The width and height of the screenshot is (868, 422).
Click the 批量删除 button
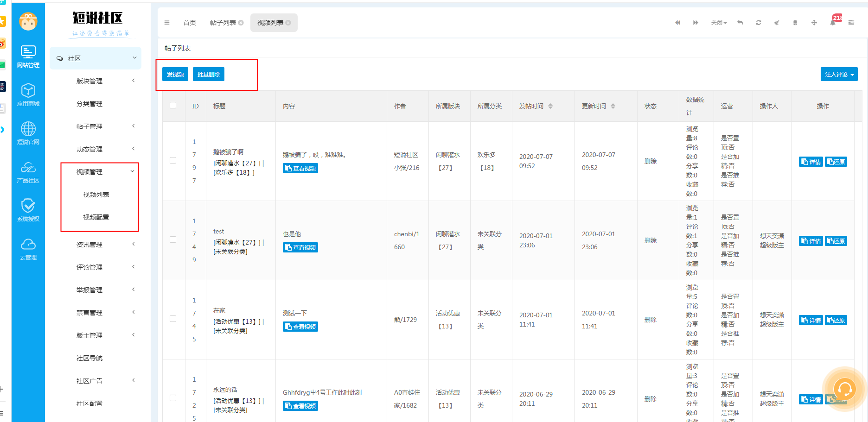[x=209, y=75]
